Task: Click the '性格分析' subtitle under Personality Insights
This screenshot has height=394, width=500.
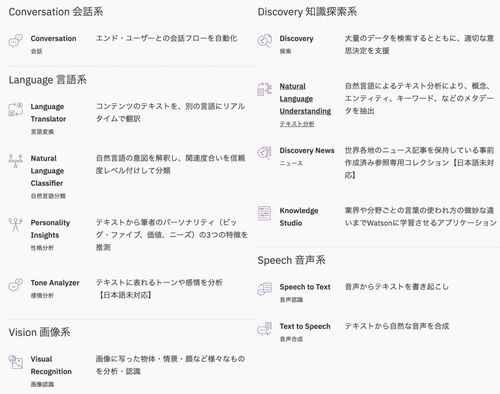Action: (42, 248)
